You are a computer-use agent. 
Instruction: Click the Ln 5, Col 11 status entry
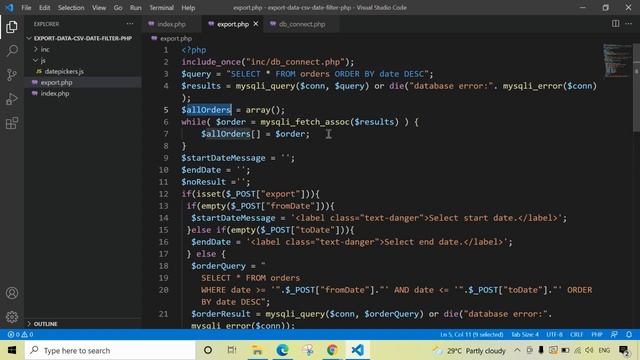click(471, 335)
